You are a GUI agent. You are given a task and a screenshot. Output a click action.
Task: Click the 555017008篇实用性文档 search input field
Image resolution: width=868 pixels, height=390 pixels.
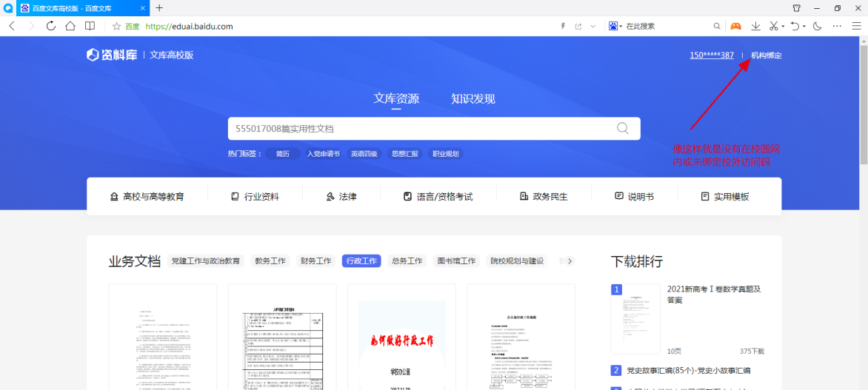422,128
